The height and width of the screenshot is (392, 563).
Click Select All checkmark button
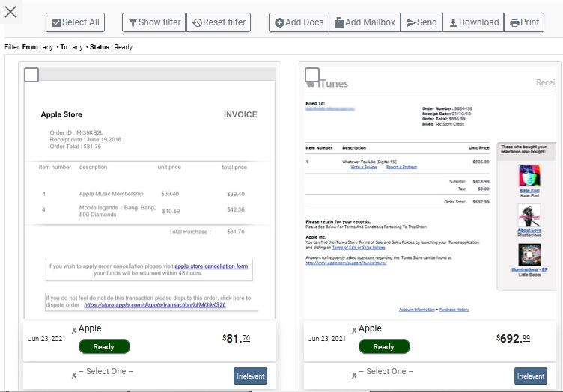coord(75,22)
